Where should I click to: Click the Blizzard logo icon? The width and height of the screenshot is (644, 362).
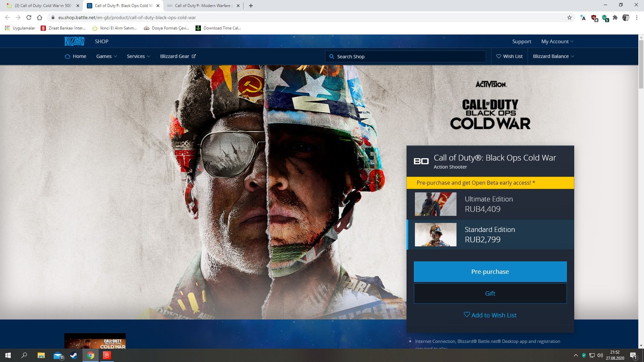74,41
